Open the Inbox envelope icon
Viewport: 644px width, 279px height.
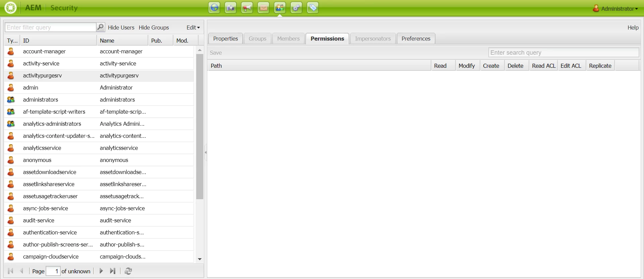263,8
